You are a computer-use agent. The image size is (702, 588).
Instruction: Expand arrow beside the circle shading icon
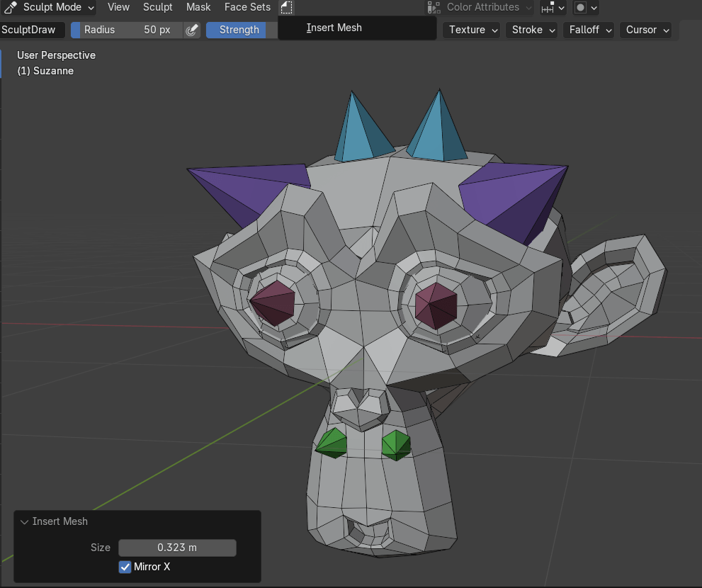pyautogui.click(x=594, y=8)
